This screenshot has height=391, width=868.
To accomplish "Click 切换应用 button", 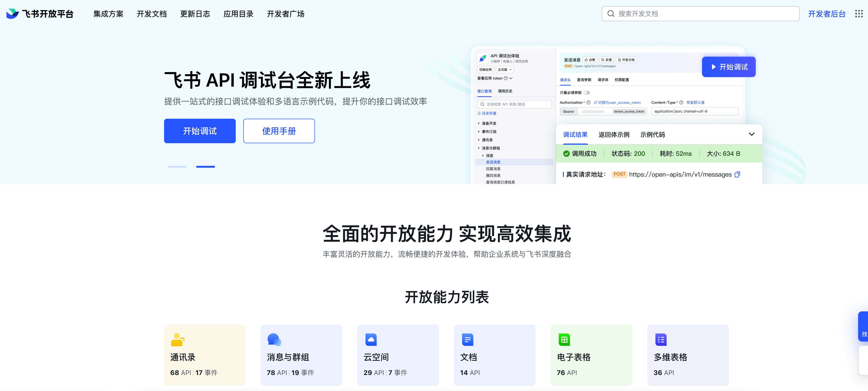I will tap(485, 70).
